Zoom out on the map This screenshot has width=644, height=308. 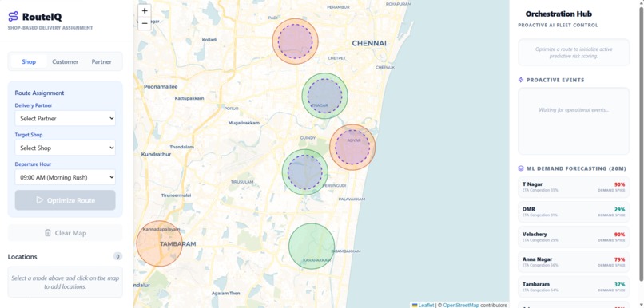click(x=145, y=23)
